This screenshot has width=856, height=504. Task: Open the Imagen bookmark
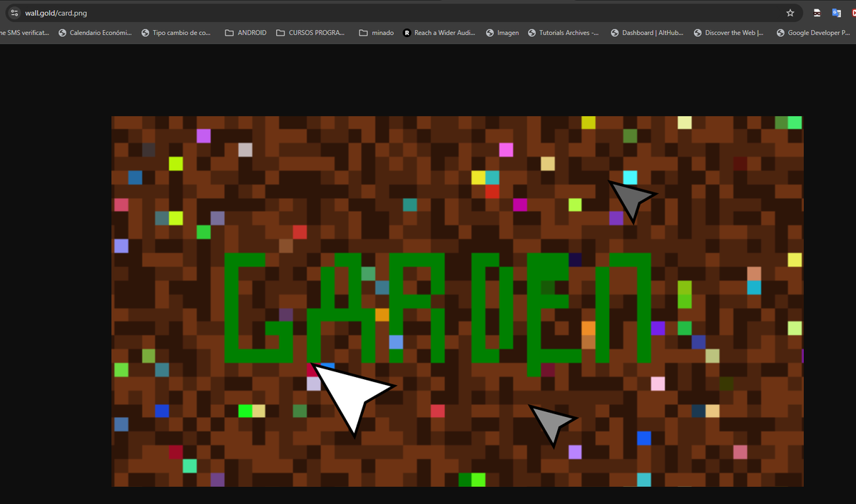[x=502, y=33]
